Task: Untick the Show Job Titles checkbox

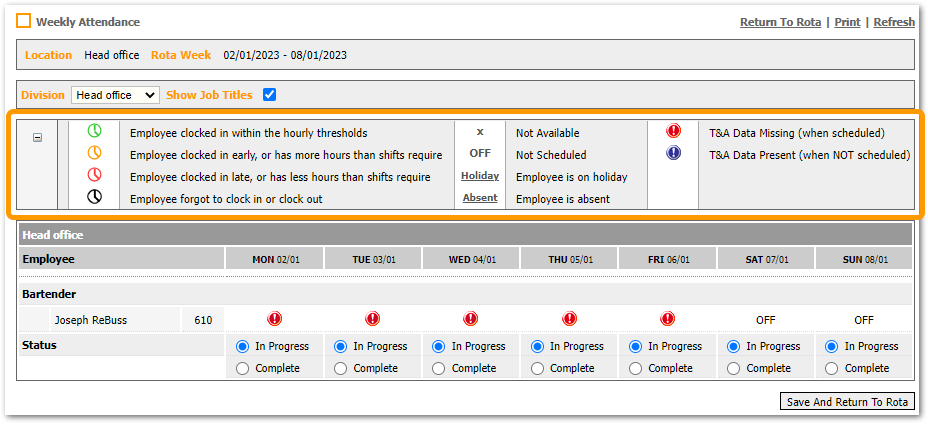Action: tap(269, 95)
